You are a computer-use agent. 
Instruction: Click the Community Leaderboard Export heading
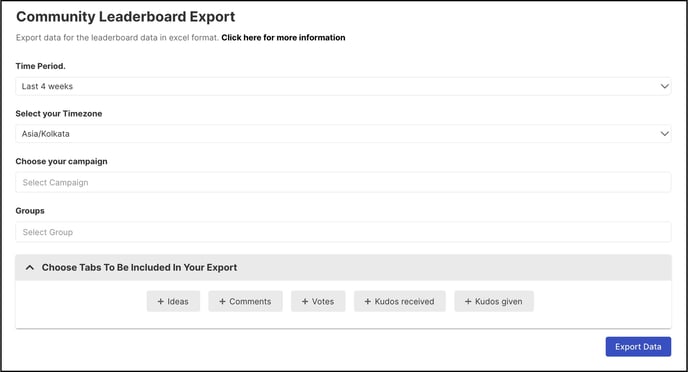click(125, 17)
